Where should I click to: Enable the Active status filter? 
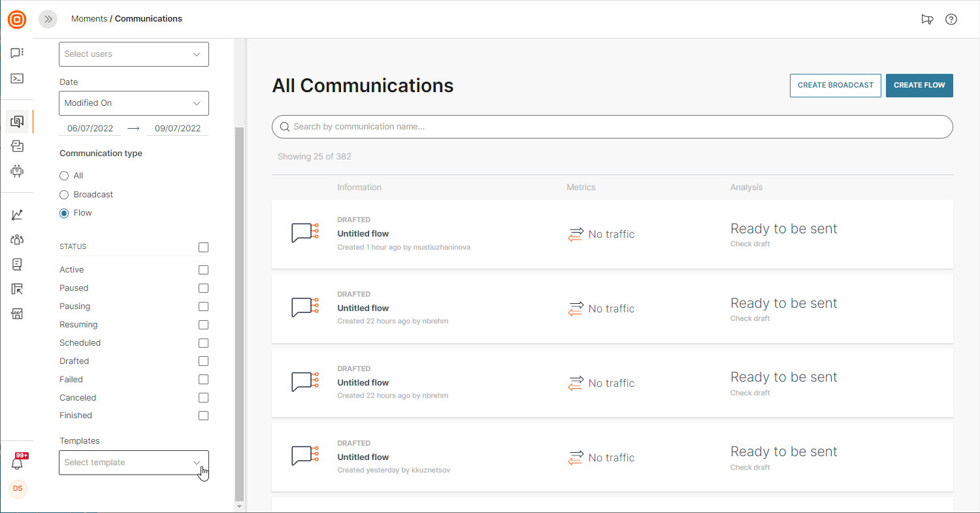(203, 270)
